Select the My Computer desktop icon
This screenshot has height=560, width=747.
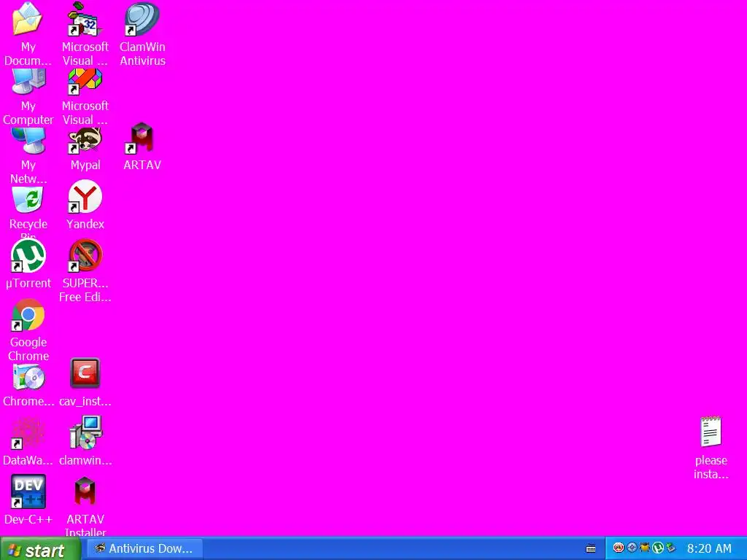coord(28,97)
